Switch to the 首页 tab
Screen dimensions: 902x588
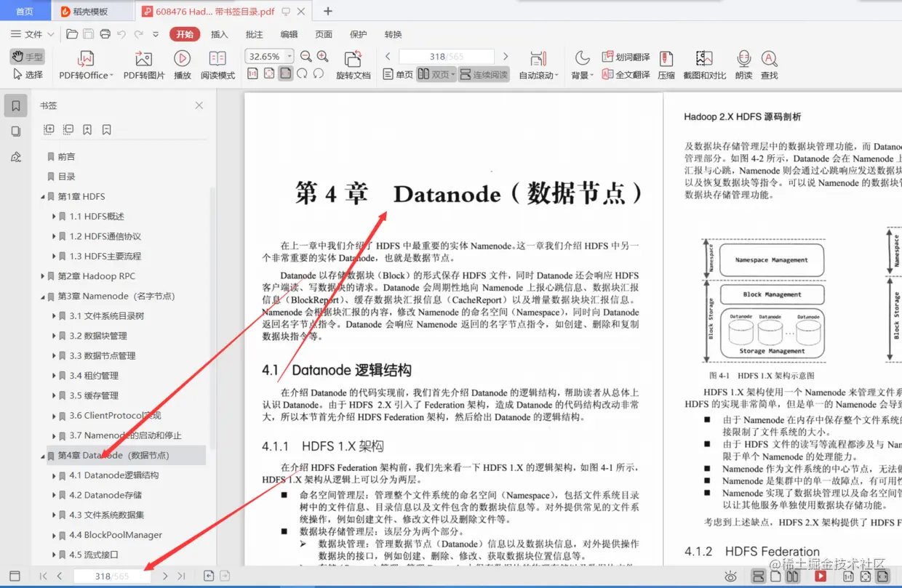coord(25,11)
